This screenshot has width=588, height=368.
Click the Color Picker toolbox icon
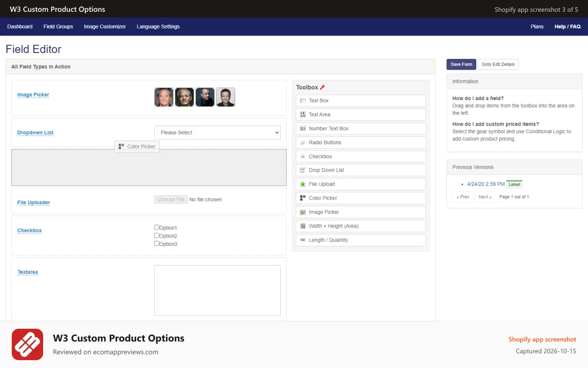pos(303,198)
